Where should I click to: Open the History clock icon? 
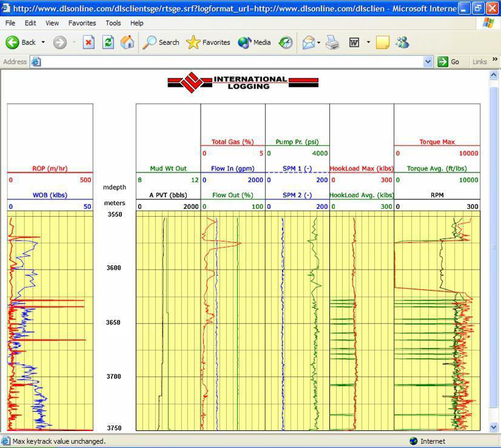pos(285,42)
